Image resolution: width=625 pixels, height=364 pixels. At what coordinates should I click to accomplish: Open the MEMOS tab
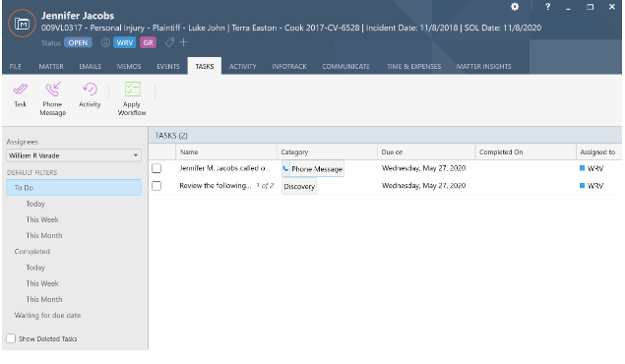click(129, 67)
